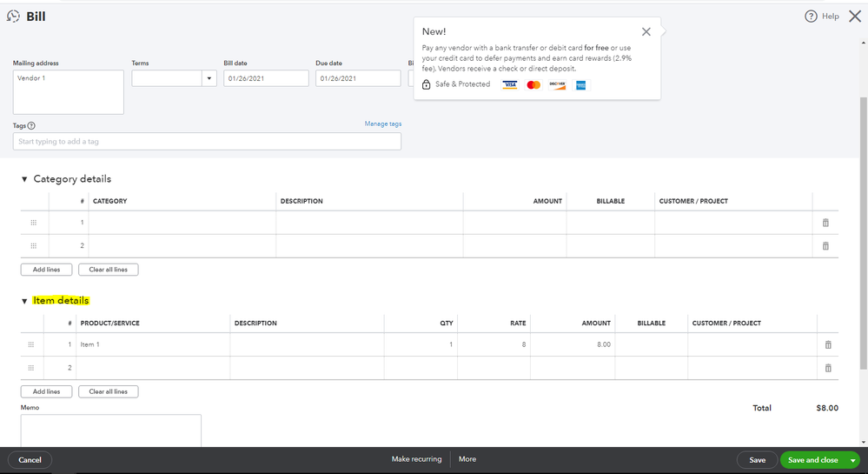Collapse the Item details section
Image resolution: width=868 pixels, height=474 pixels.
click(x=24, y=301)
